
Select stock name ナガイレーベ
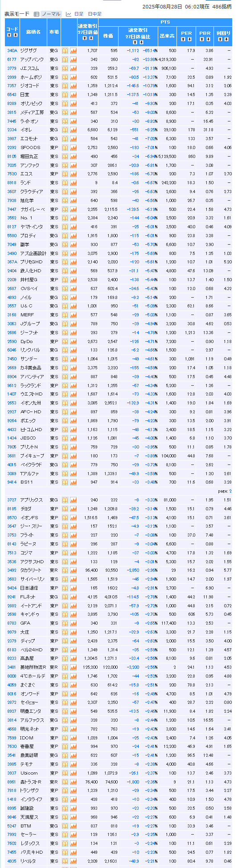coord(32,209)
